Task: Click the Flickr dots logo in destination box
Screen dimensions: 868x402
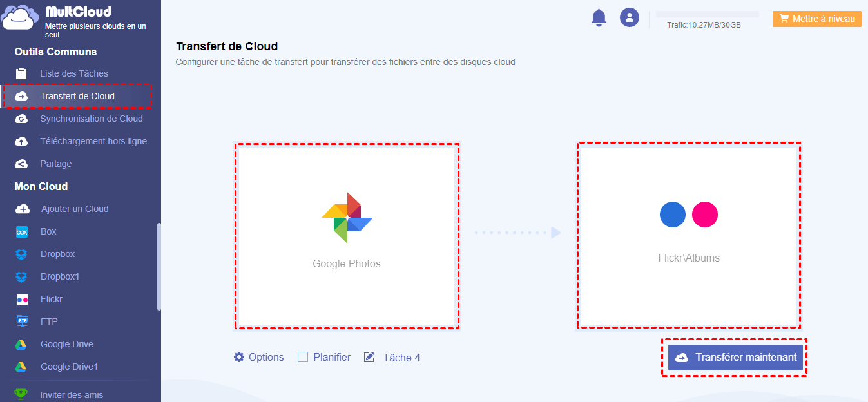Action: 688,215
